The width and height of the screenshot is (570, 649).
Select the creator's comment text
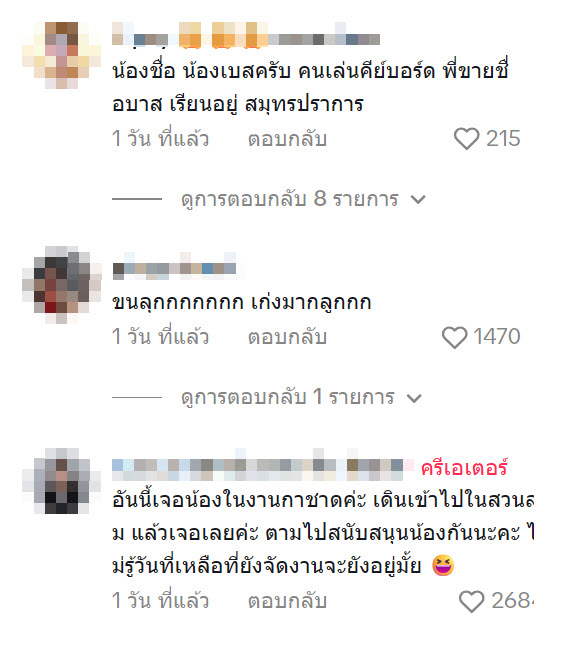[x=323, y=534]
